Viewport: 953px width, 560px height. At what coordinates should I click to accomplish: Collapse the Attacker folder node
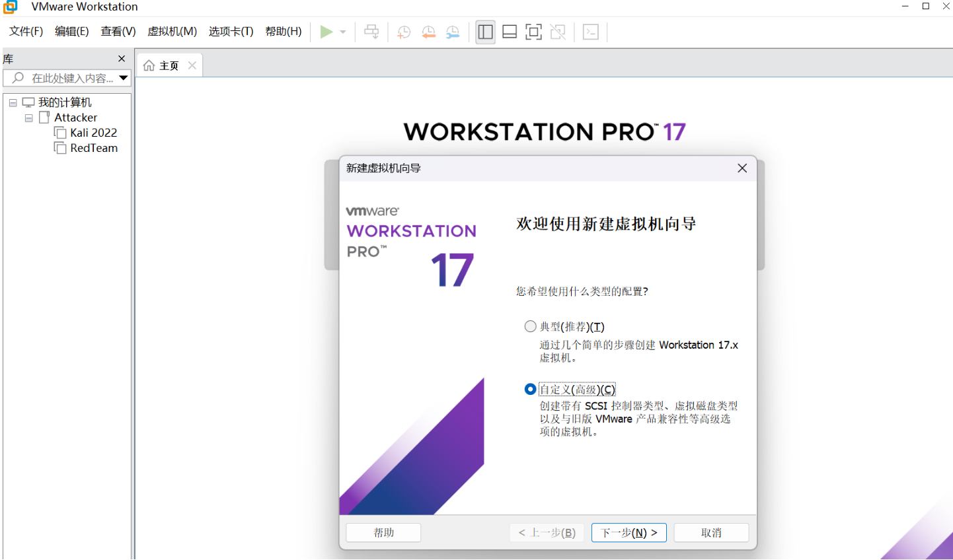tap(28, 118)
